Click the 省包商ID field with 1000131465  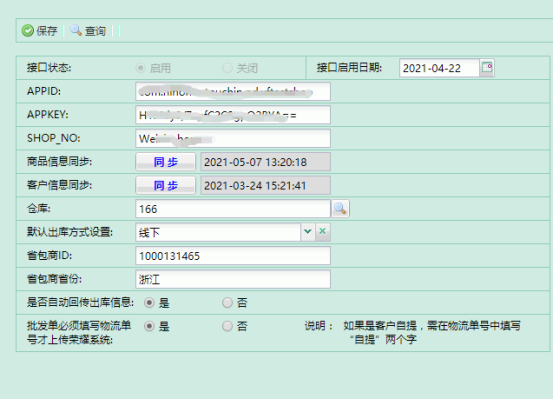click(x=233, y=256)
